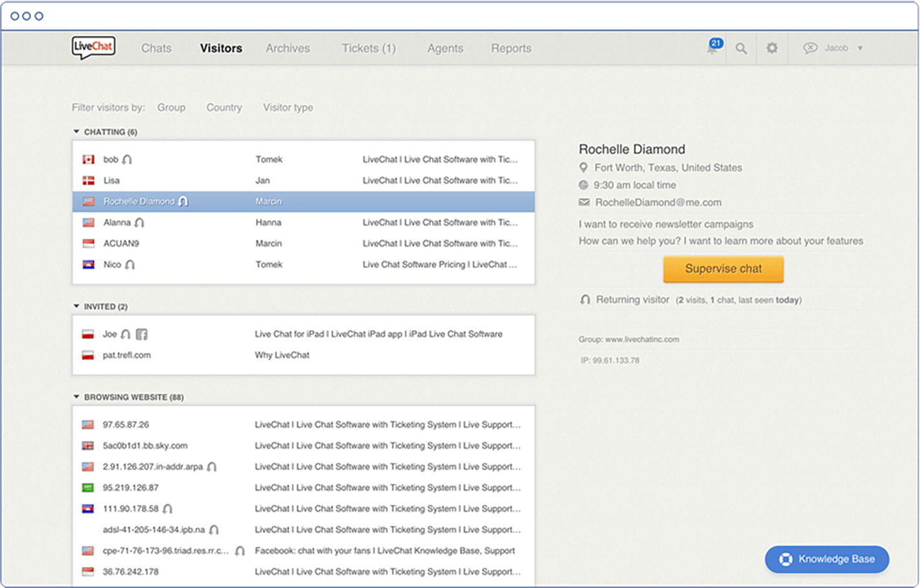Click the returning visitor icon beside bob

(128, 159)
